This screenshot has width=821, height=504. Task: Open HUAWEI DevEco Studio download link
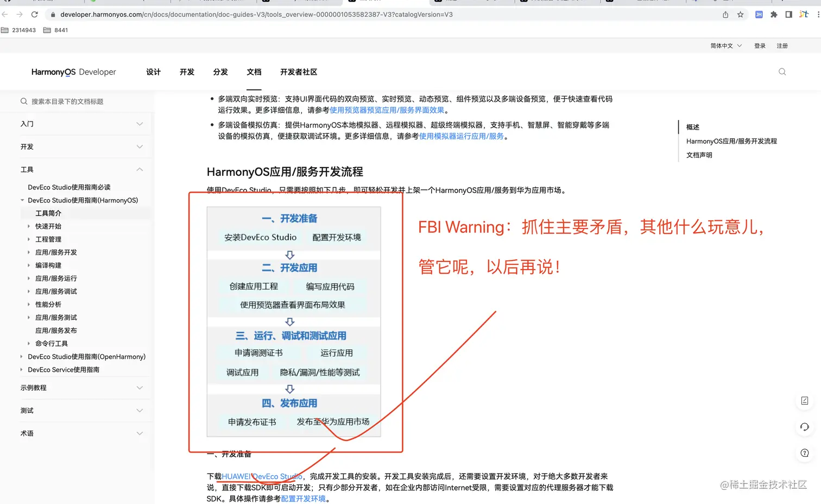(x=262, y=476)
